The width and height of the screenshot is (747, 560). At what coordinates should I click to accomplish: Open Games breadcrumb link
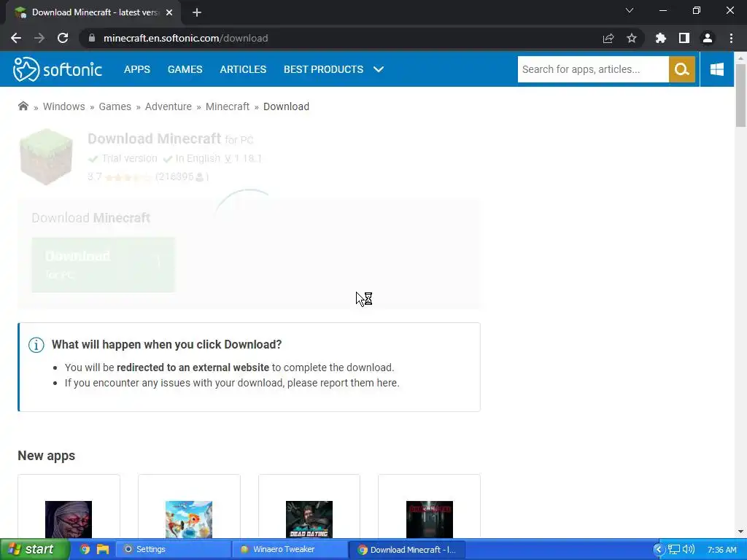(x=115, y=106)
